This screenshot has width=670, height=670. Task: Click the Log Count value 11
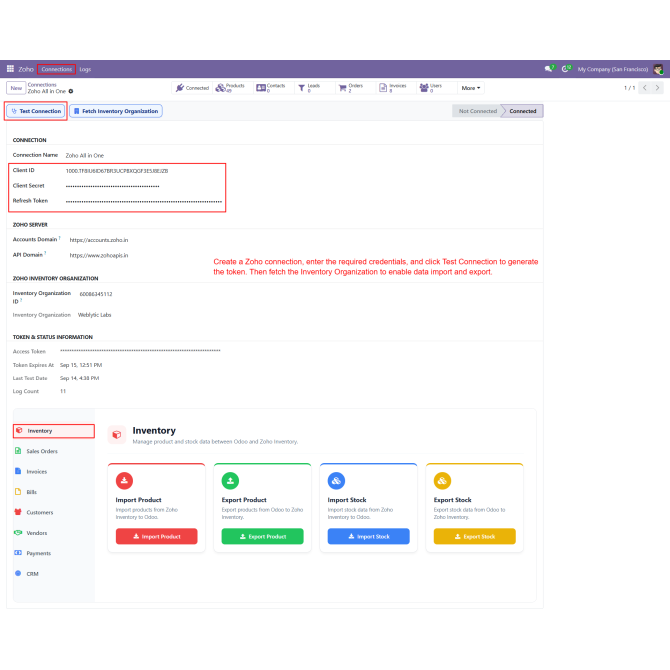pyautogui.click(x=63, y=391)
